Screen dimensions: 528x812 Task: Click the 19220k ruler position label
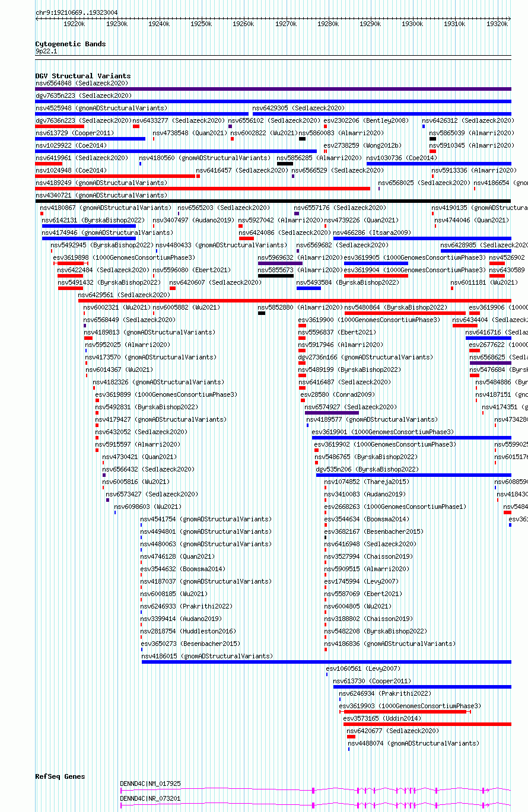pos(74,24)
